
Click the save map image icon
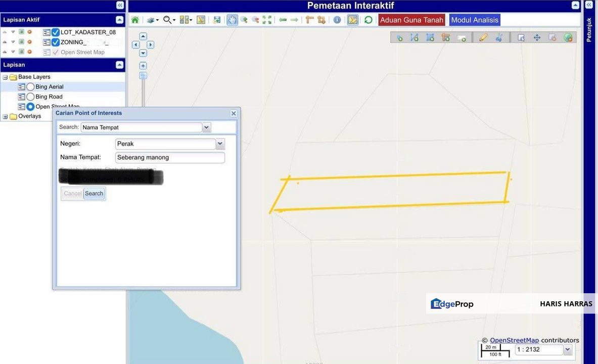pos(217,20)
